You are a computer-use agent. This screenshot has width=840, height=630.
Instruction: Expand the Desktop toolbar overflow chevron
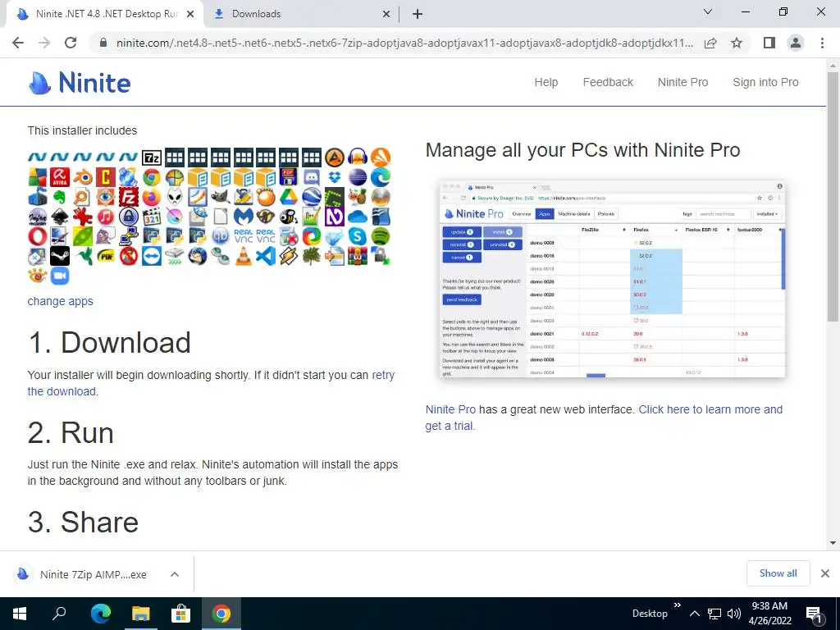(x=677, y=605)
